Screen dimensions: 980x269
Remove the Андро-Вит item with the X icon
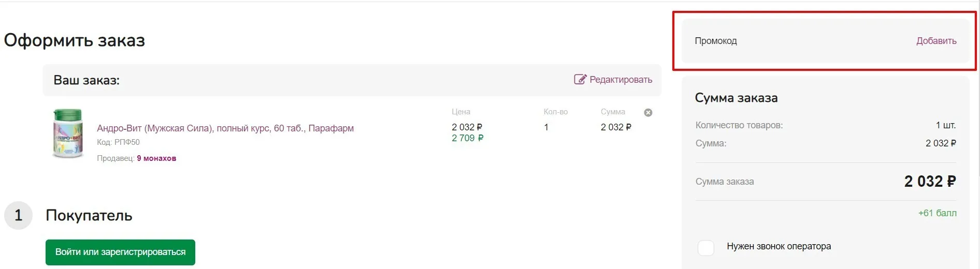pyautogui.click(x=648, y=113)
